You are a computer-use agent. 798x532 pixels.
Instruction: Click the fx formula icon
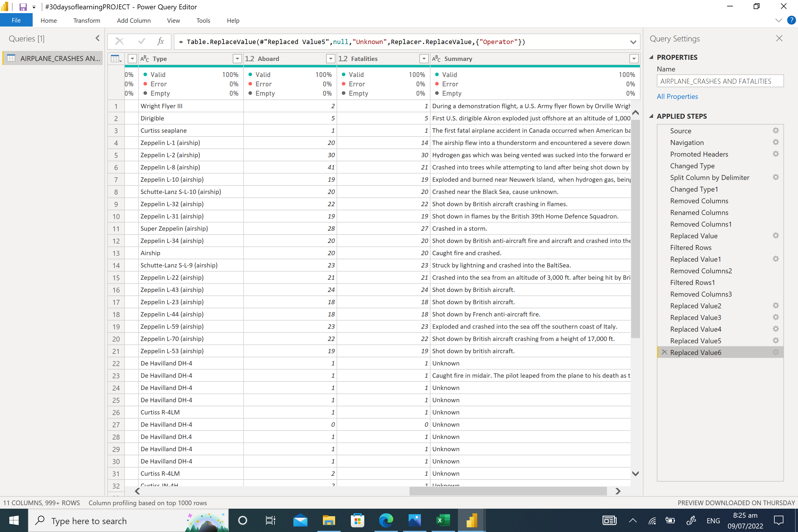pyautogui.click(x=160, y=41)
